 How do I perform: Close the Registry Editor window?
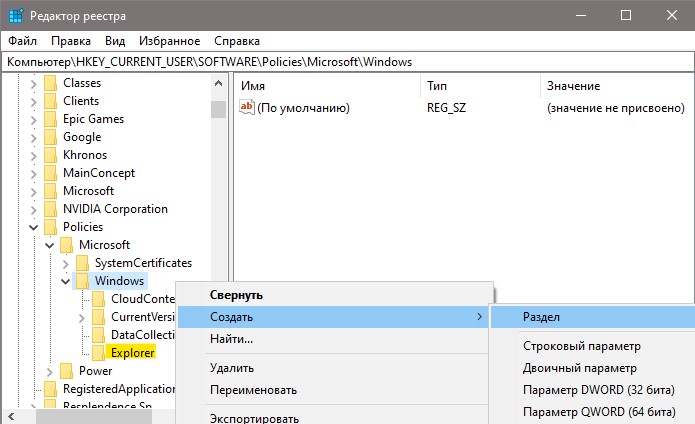(x=672, y=16)
